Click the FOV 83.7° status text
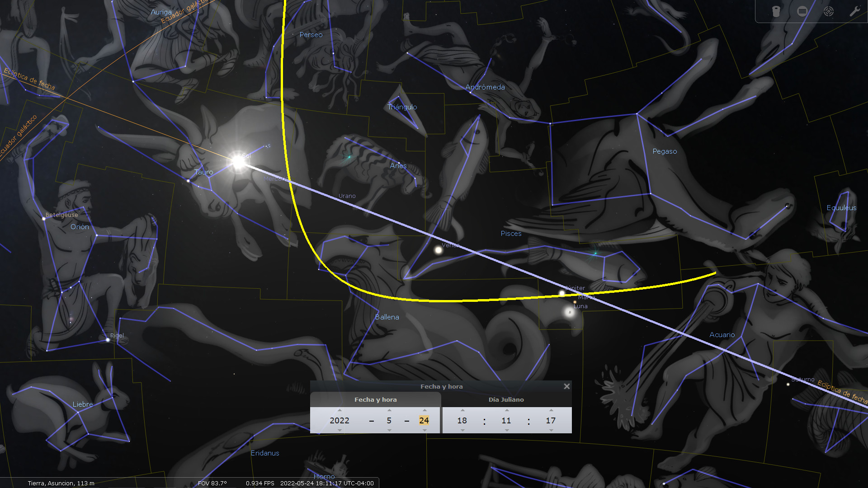The image size is (868, 488). pos(212,483)
